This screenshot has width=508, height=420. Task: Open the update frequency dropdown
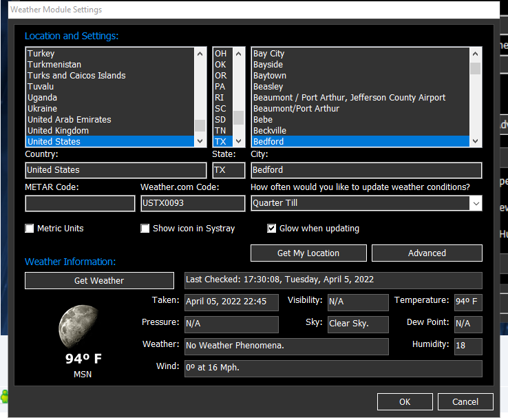pos(475,203)
